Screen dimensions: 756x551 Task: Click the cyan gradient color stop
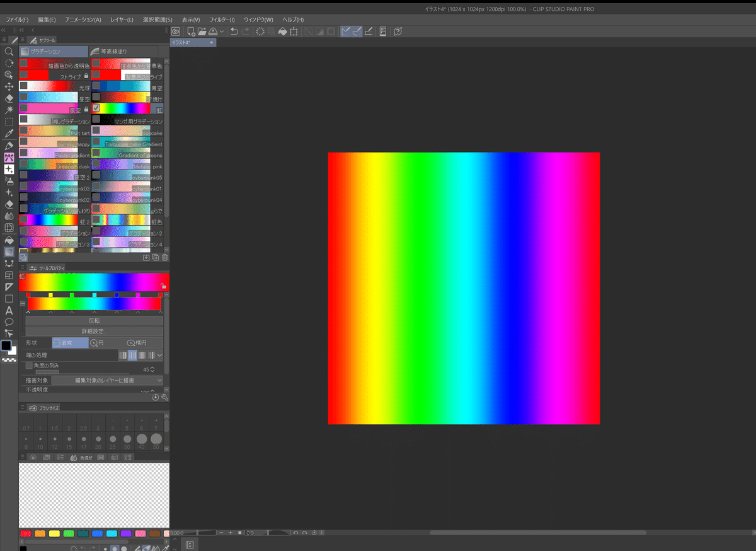pyautogui.click(x=94, y=294)
